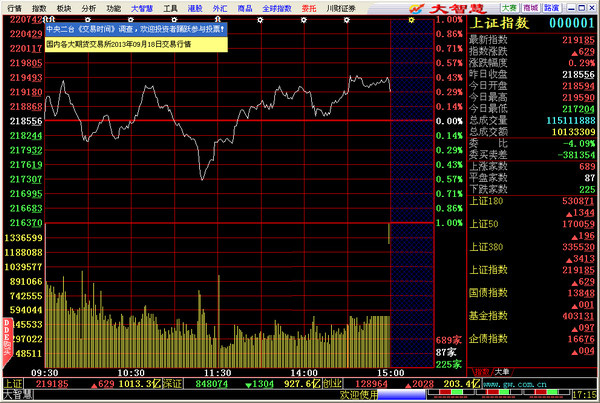Image resolution: width=600 pixels, height=403 pixels.
Task: Open the 全球指数 menu item
Action: pos(277,8)
